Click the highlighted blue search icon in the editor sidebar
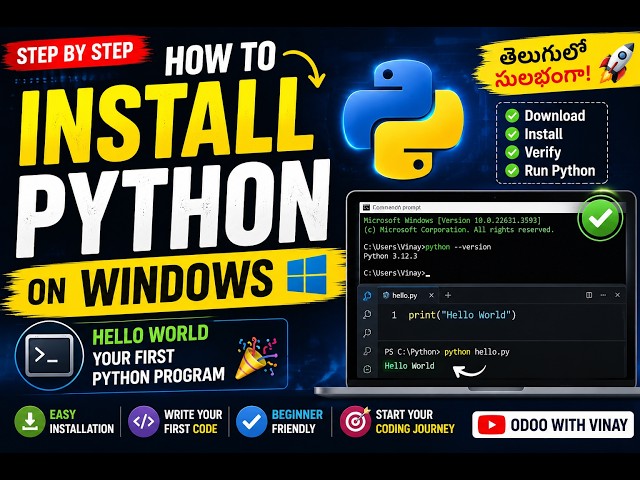This screenshot has height=480, width=640. pyautogui.click(x=367, y=296)
